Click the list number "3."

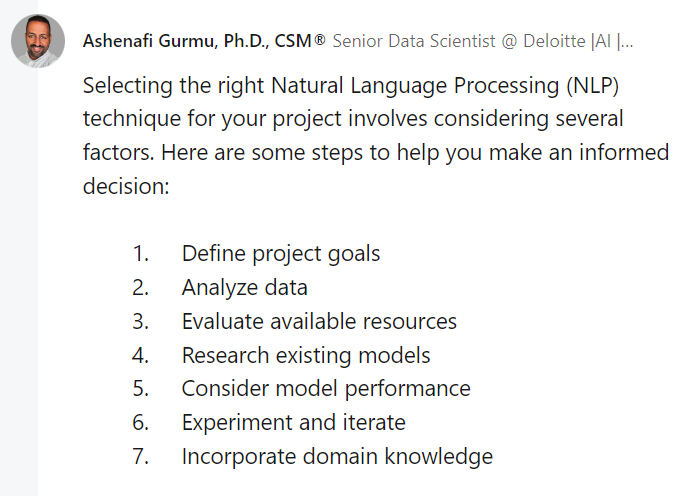click(x=140, y=321)
